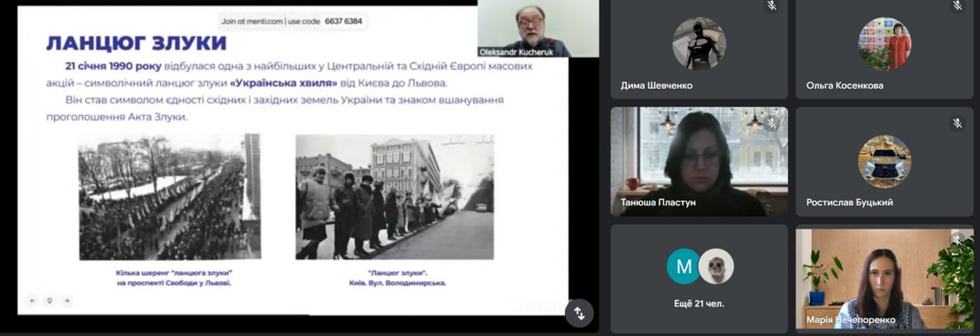Viewport: 980px width, 336px height.
Task: Toggle muted mic on Ростислав Буцький's tile
Action: point(957,122)
